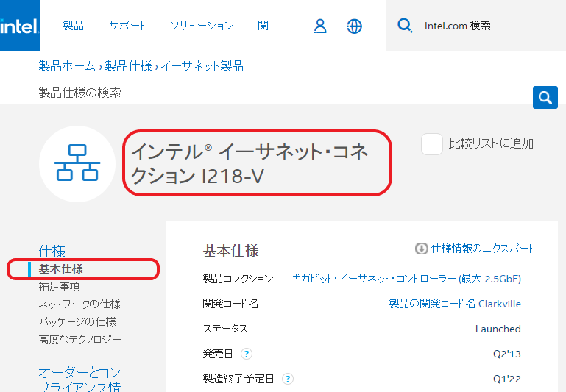Open the イーサネット製品 breadcrumb link
Screen dimensions: 566x392
[x=202, y=66]
